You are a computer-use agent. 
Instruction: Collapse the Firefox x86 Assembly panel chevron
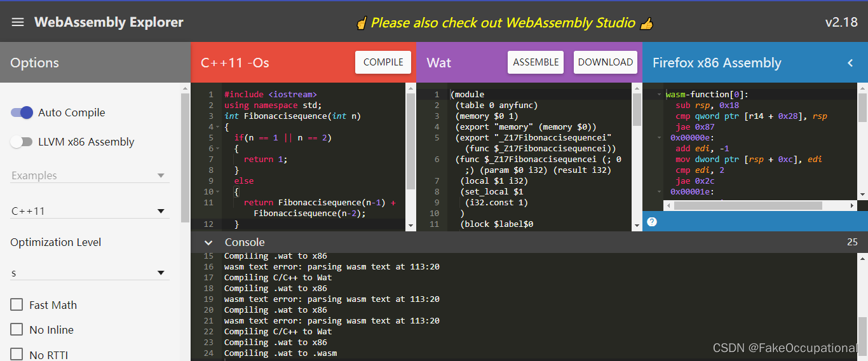850,62
